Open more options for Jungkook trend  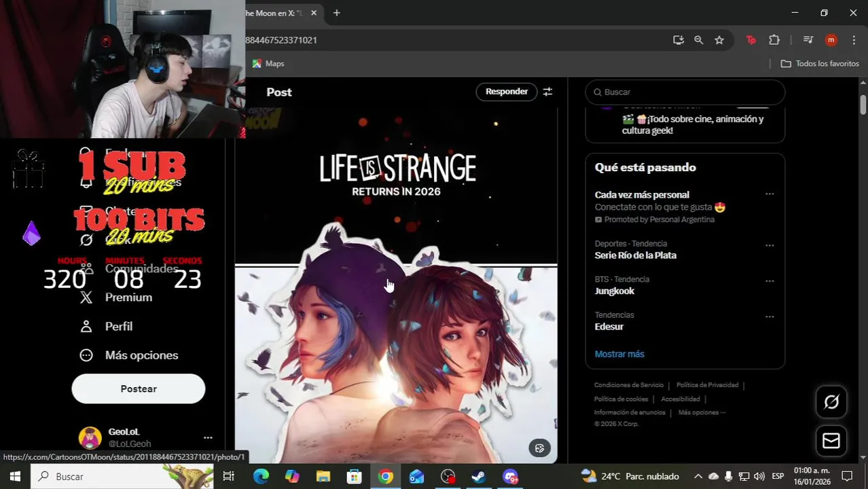click(770, 281)
